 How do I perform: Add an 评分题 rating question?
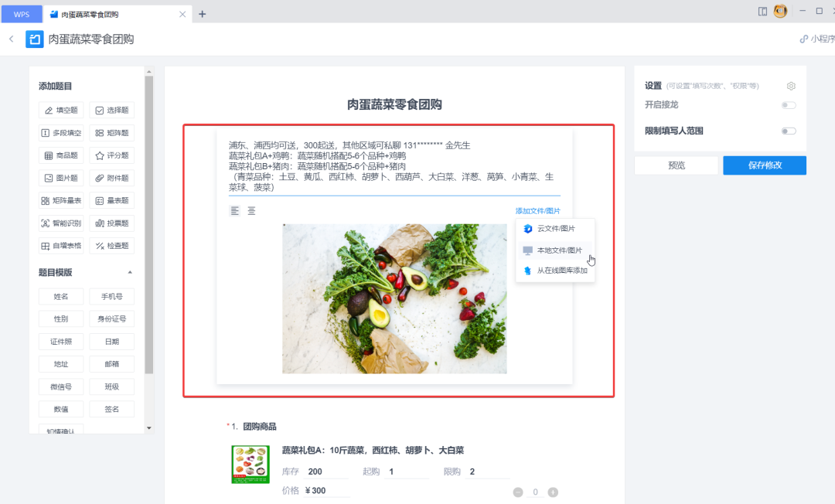coord(111,155)
